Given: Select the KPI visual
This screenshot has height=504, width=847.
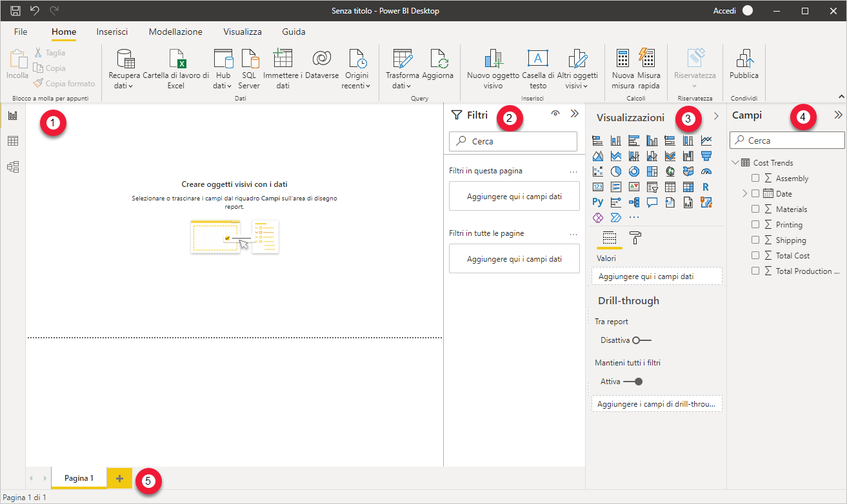Looking at the screenshot, I should point(633,187).
